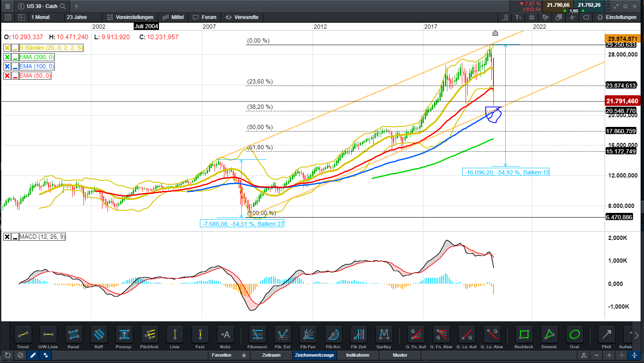Open the Mittel price type dropdown
The image size is (644, 363).
click(173, 17)
